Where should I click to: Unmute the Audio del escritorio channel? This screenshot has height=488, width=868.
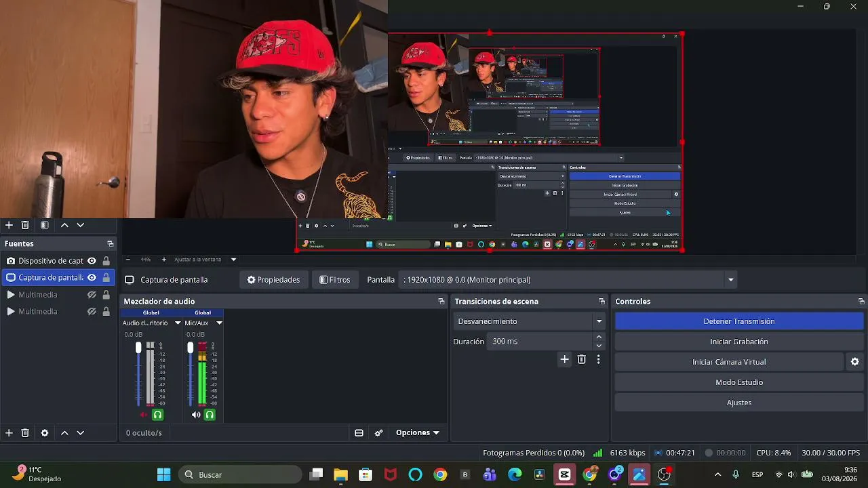coord(144,415)
